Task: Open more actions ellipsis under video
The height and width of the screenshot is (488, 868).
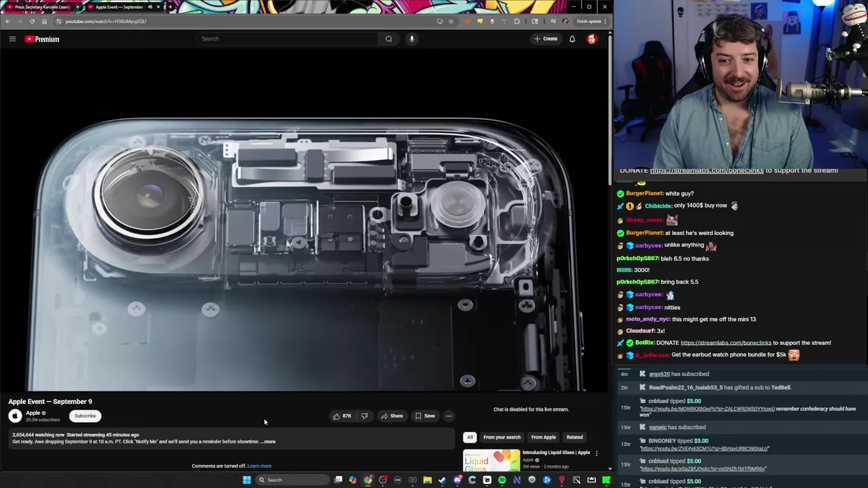Action: point(448,415)
